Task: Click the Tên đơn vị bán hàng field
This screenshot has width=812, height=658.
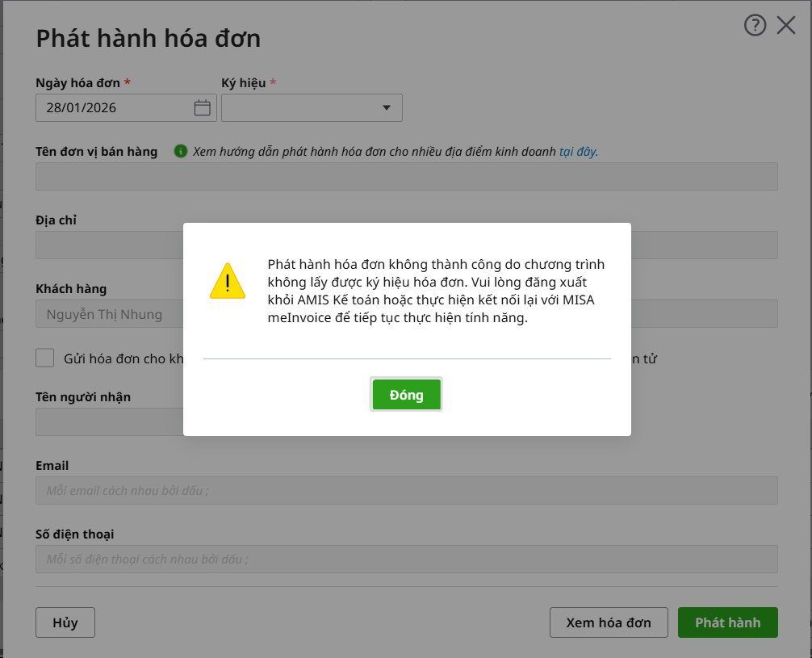Action: tap(406, 176)
